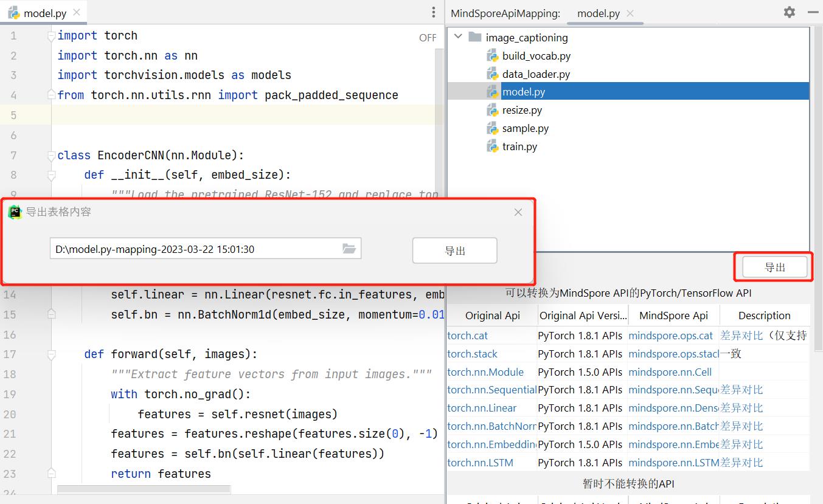This screenshot has height=504, width=823.
Task: Click the train.py Python file icon
Action: [x=492, y=147]
